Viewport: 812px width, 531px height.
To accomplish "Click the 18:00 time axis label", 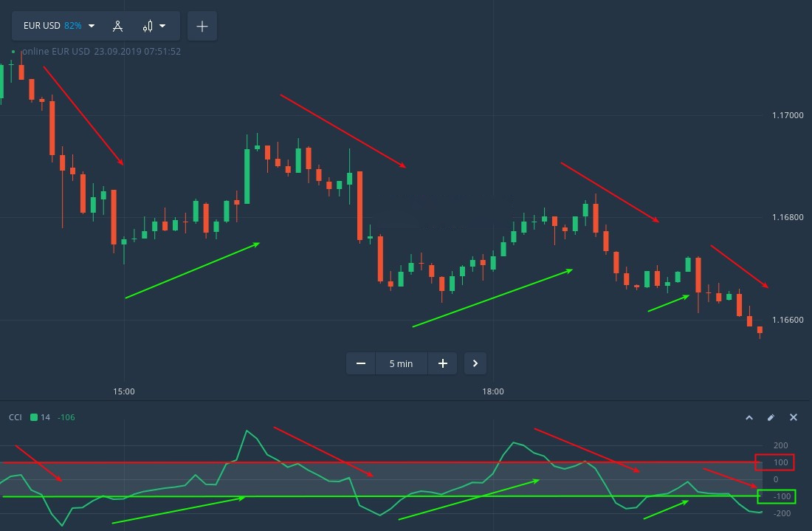I will click(x=493, y=391).
